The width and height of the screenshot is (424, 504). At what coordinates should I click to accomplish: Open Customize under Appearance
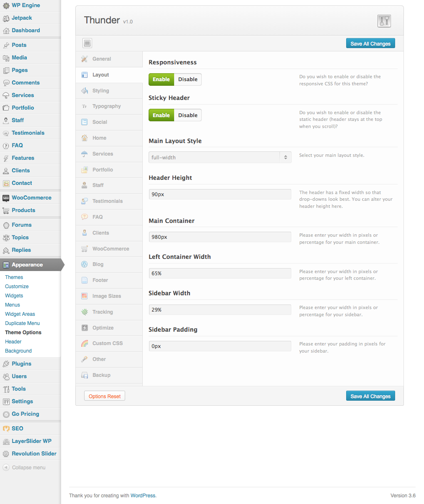click(x=17, y=287)
